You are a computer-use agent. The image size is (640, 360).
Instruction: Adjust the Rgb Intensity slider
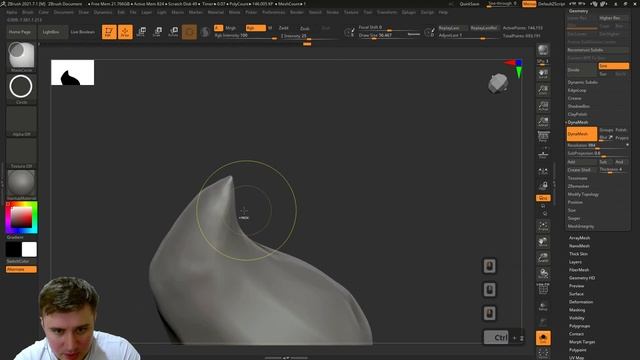(x=245, y=36)
